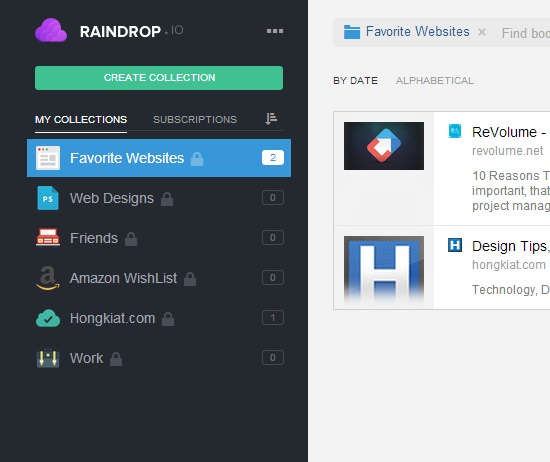Click the lock icon beside Work
Screen dimensions: 550x462
116,359
